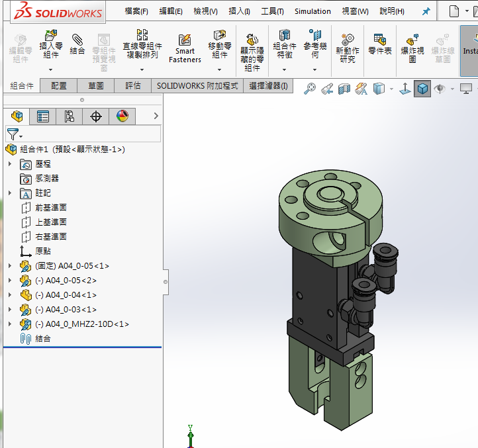478x448 pixels.
Task: Open the 視窗(W) Window menu
Action: 355,11
